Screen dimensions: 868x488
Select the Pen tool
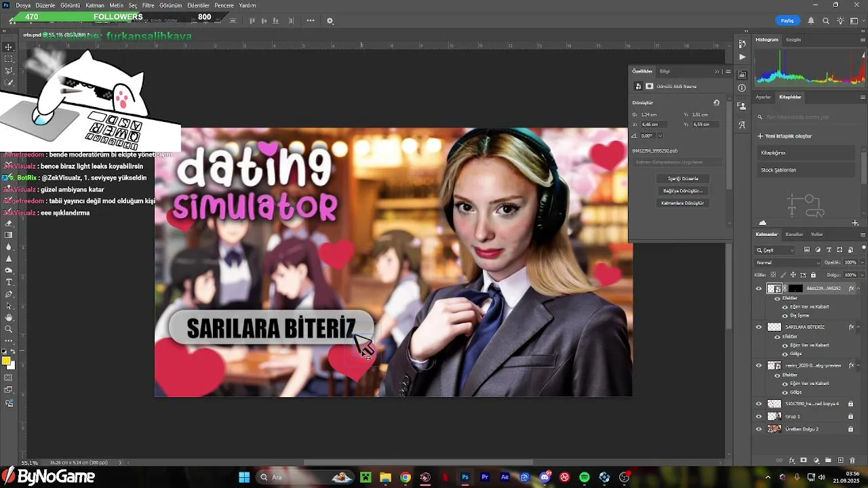(9, 294)
